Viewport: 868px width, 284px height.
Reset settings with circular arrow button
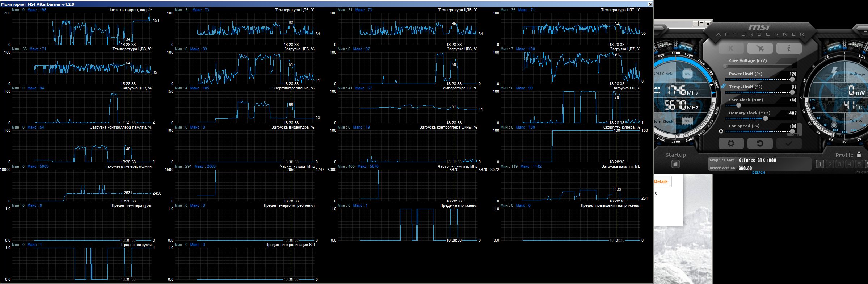click(760, 143)
